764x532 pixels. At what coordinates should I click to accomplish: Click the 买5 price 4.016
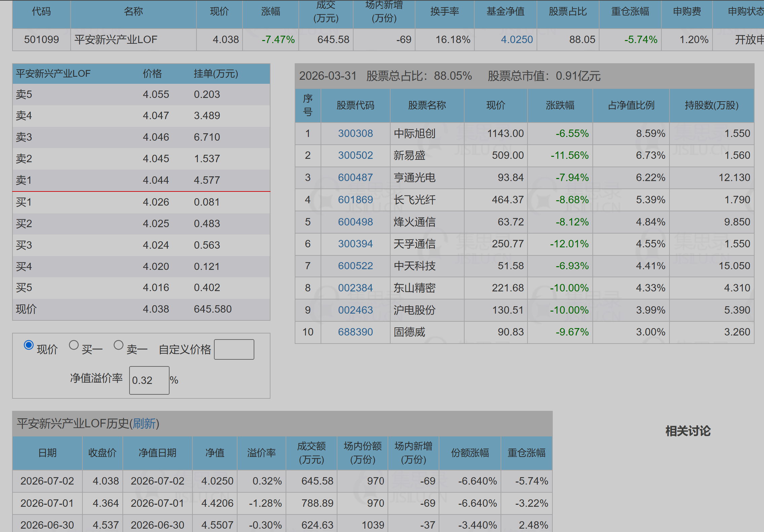[x=156, y=287]
